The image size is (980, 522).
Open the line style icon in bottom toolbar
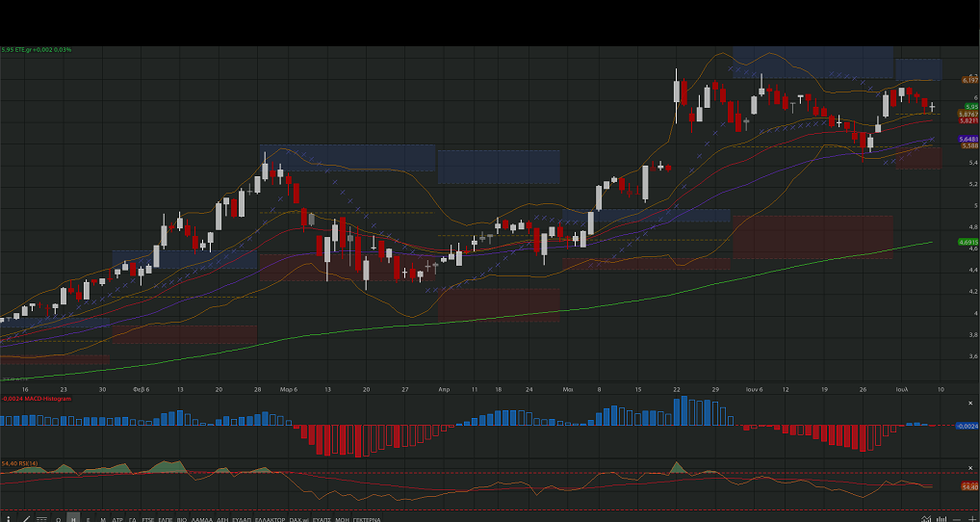pos(41,519)
